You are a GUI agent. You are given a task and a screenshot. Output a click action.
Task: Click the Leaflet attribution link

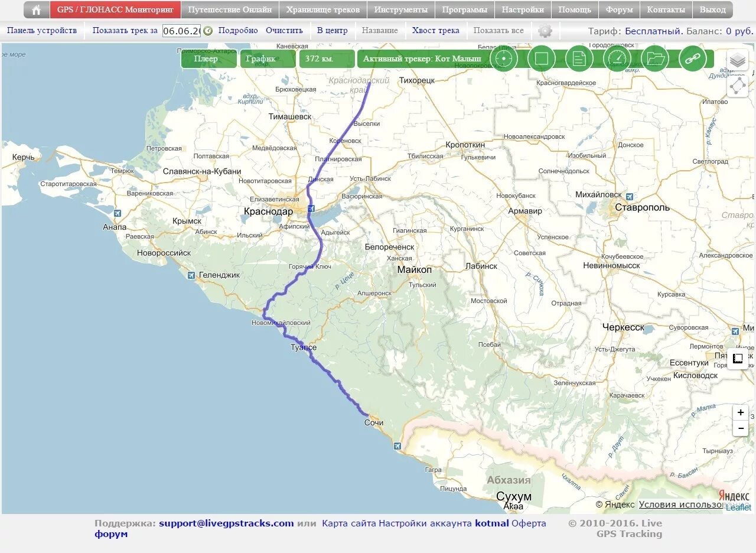pos(739,508)
